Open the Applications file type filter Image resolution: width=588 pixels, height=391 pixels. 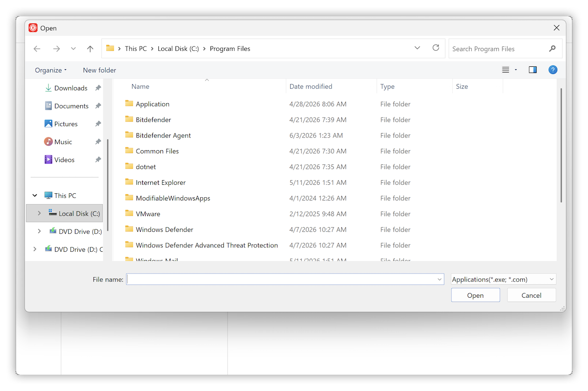click(x=504, y=280)
